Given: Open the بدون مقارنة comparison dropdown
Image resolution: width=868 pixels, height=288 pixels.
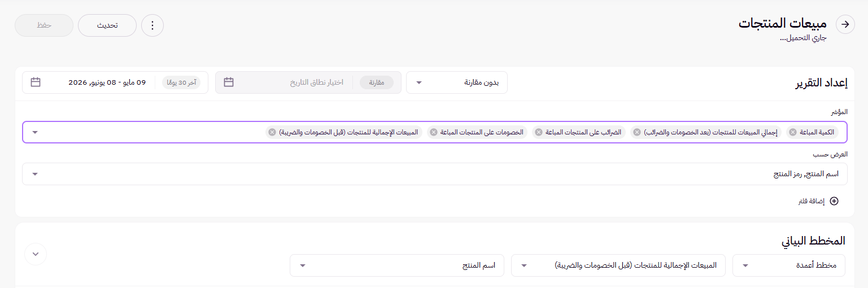Looking at the screenshot, I should (x=457, y=82).
